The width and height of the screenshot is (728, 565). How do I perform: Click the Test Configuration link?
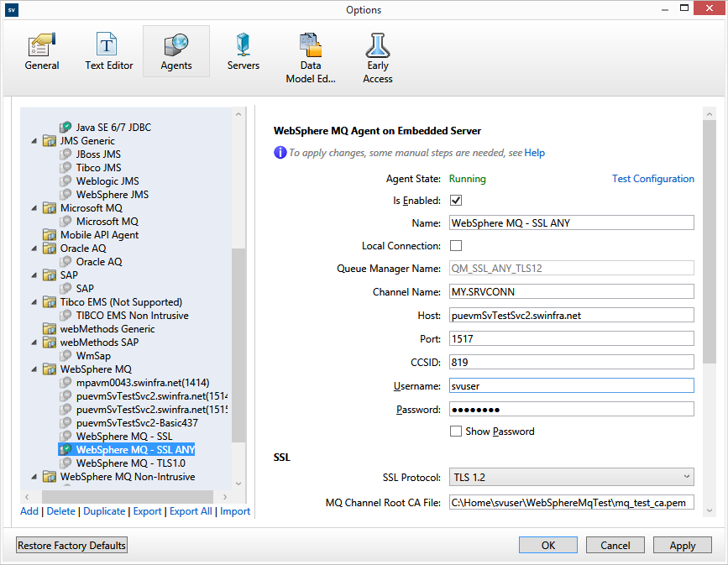(x=652, y=179)
